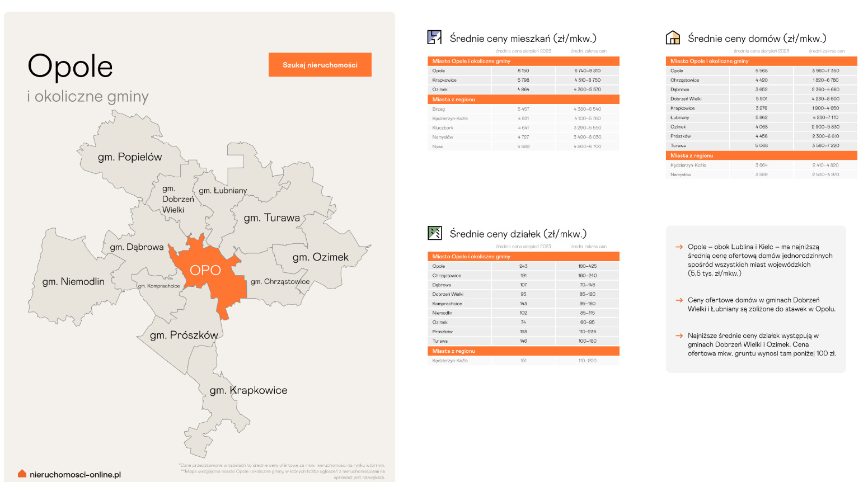Image resolution: width=868 pixels, height=482 pixels.
Task: Click the arrow beside the Najniższe średnie ceny działek note
Action: click(679, 336)
